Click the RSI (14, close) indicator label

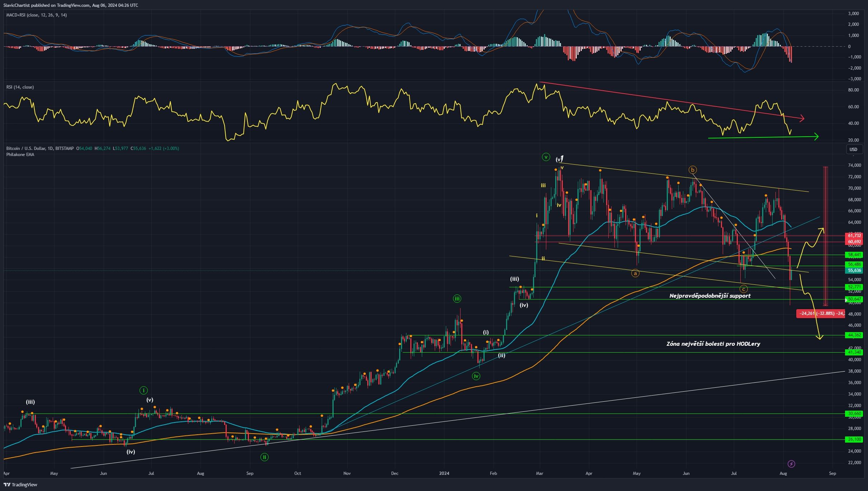click(20, 87)
